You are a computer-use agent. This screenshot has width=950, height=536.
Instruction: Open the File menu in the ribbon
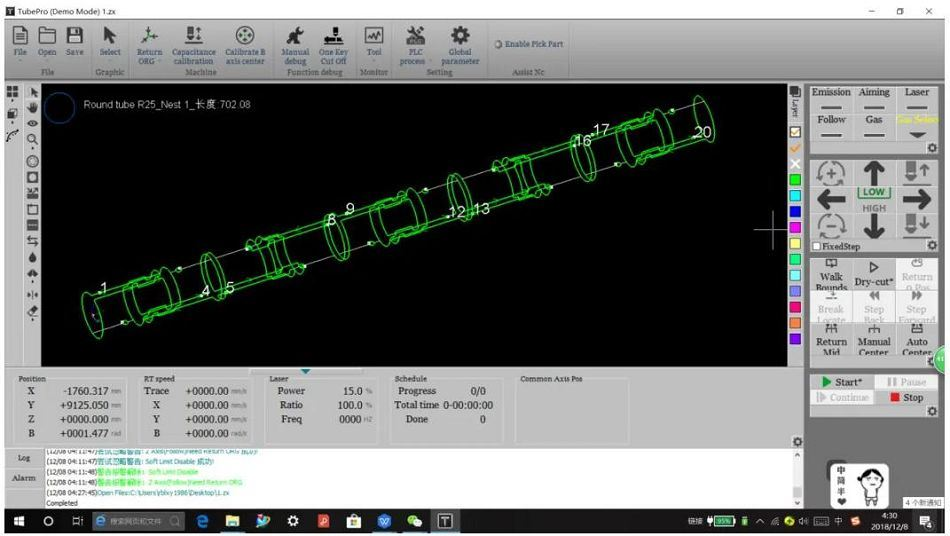click(x=20, y=41)
